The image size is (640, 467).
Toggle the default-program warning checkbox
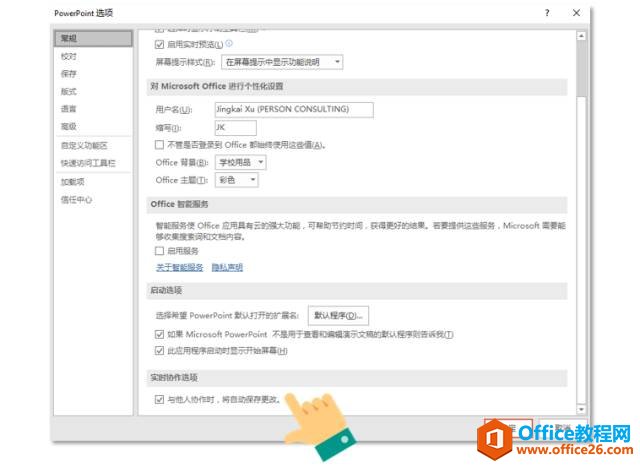tap(160, 335)
